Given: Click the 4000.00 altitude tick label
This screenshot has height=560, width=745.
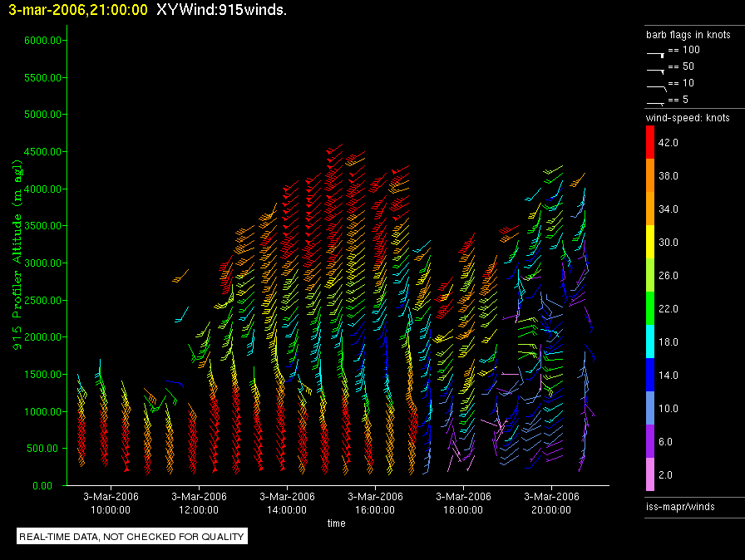Looking at the screenshot, I should (x=42, y=189).
